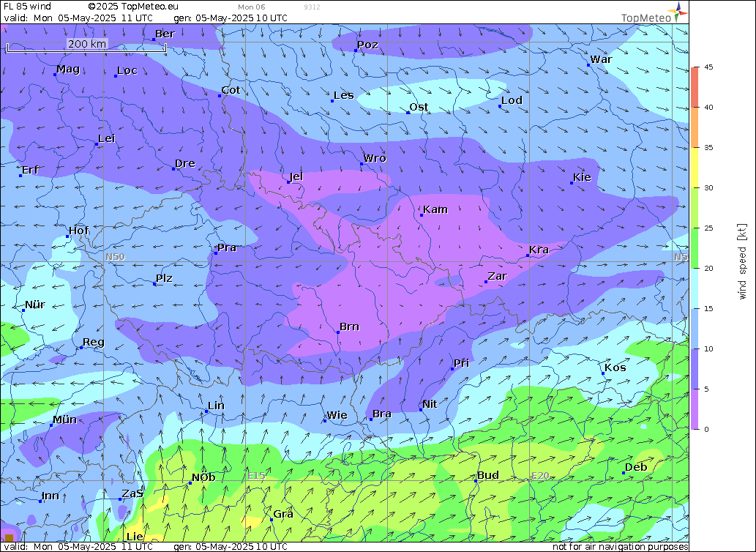
Task: Click the E15 longitude label
Action: tap(256, 475)
